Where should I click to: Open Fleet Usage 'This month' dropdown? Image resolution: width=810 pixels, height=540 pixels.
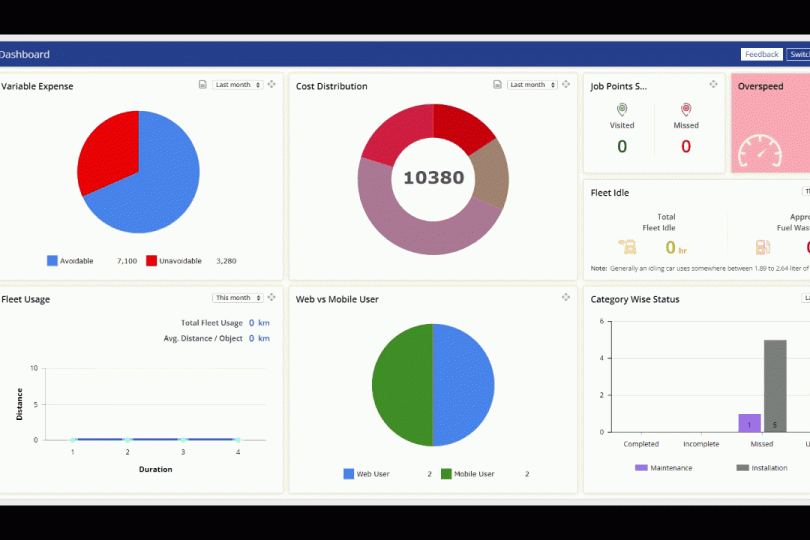238,298
